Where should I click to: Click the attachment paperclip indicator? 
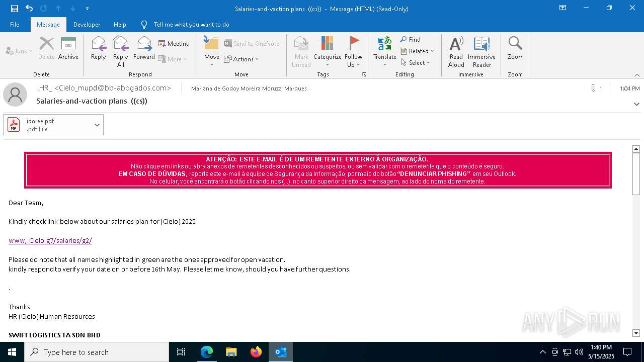click(596, 88)
